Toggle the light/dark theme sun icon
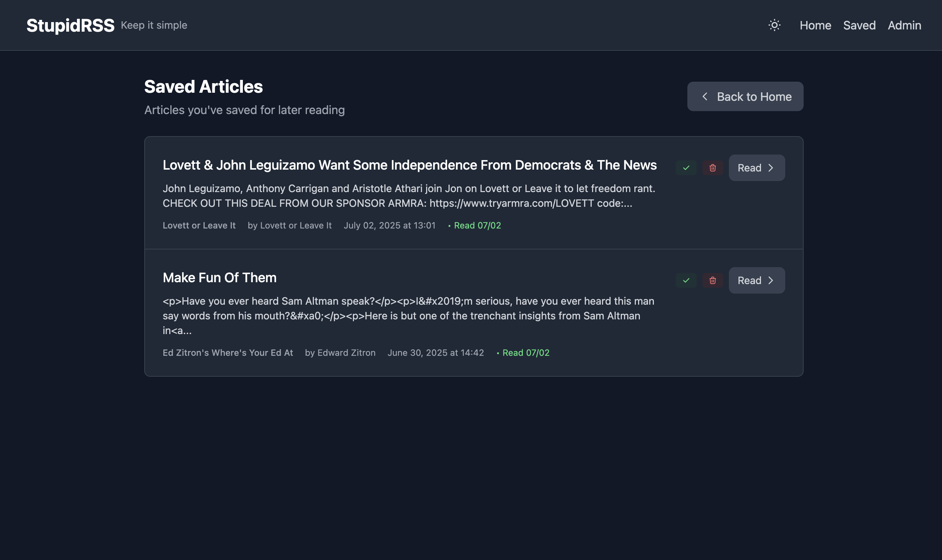The image size is (942, 560). (774, 25)
